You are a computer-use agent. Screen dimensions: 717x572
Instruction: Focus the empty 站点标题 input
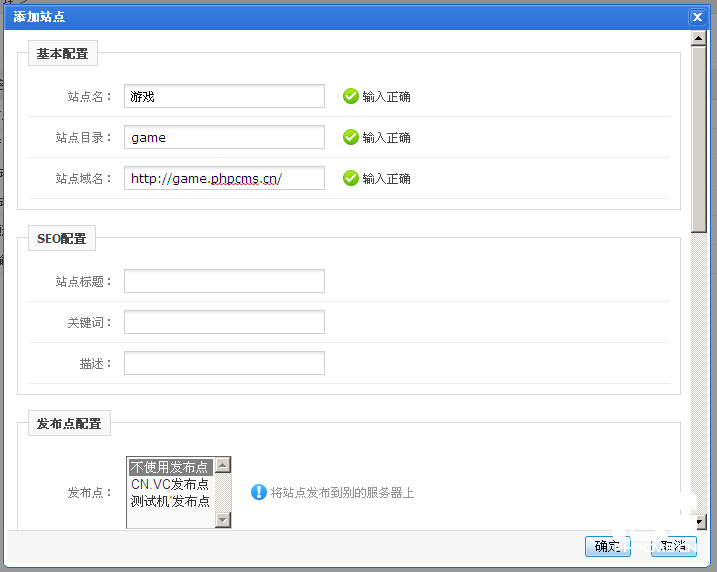(224, 281)
